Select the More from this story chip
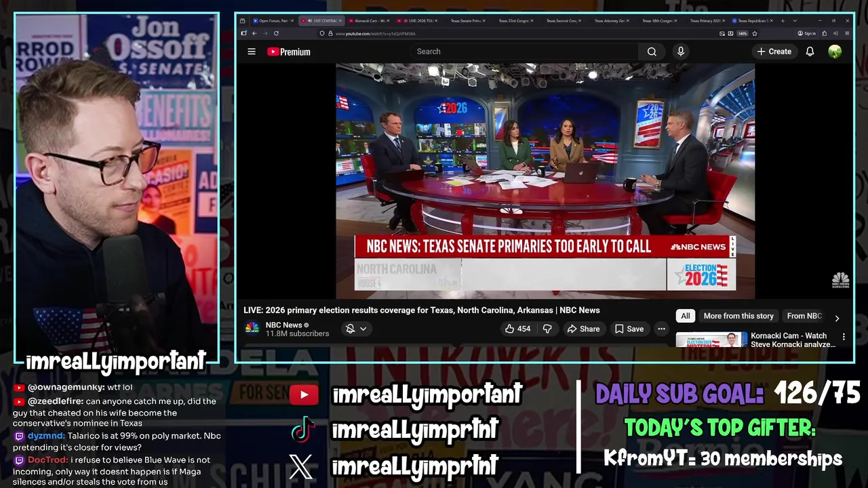868x488 pixels. click(x=738, y=316)
